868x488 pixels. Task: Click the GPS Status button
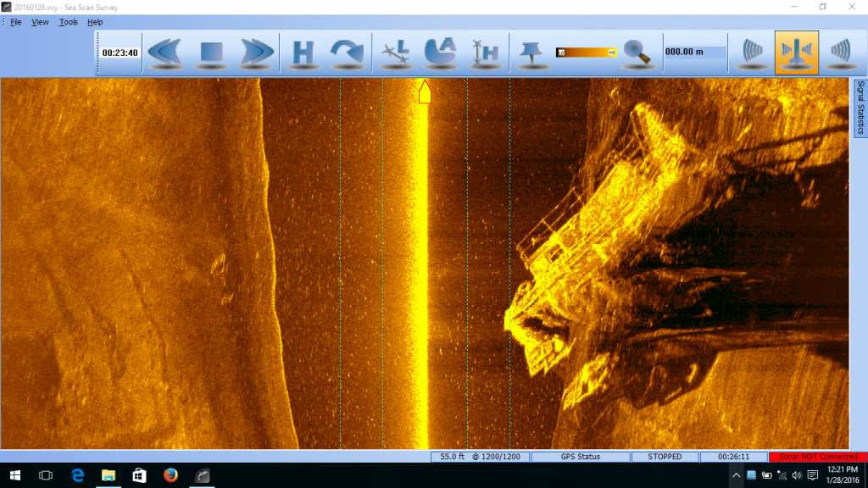[x=581, y=457]
